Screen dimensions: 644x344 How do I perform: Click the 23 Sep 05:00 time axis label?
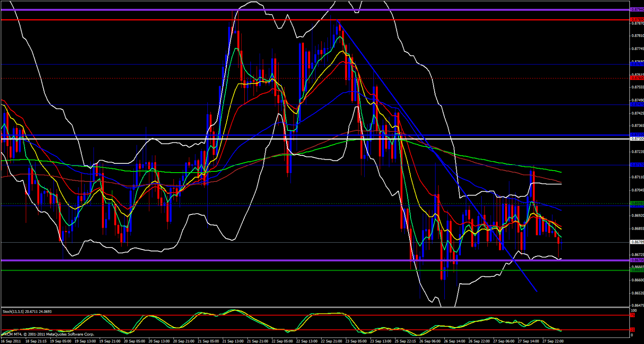click(357, 341)
